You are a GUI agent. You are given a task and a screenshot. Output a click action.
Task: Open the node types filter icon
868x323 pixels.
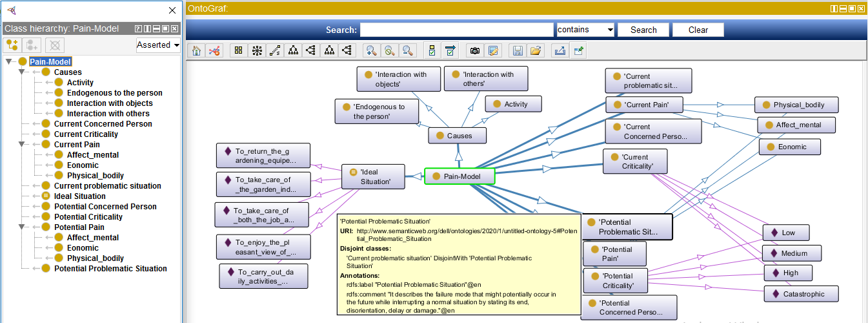pos(432,50)
